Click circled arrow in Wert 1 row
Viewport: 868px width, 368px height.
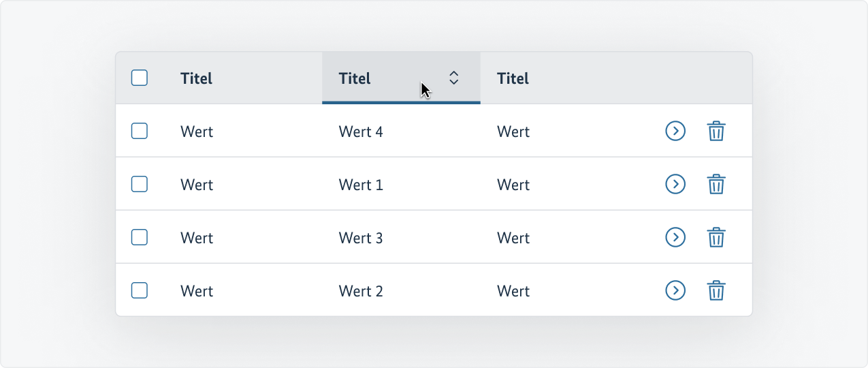pyautogui.click(x=675, y=184)
